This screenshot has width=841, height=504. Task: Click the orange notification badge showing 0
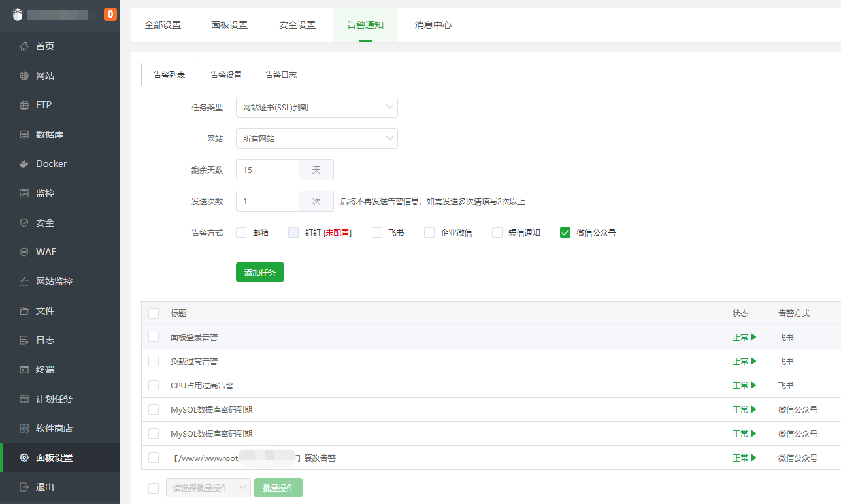coord(110,14)
